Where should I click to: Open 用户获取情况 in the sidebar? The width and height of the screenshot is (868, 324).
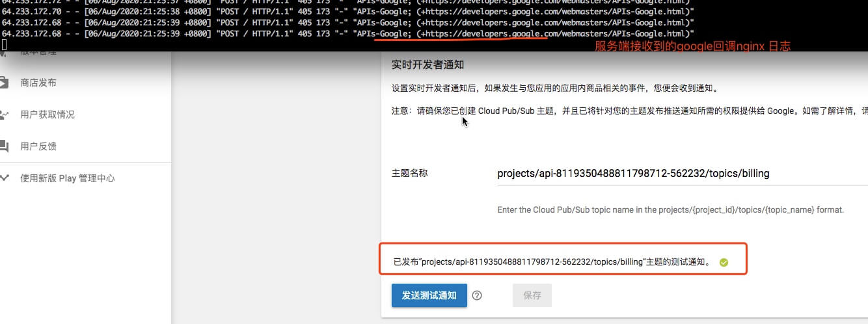click(47, 115)
